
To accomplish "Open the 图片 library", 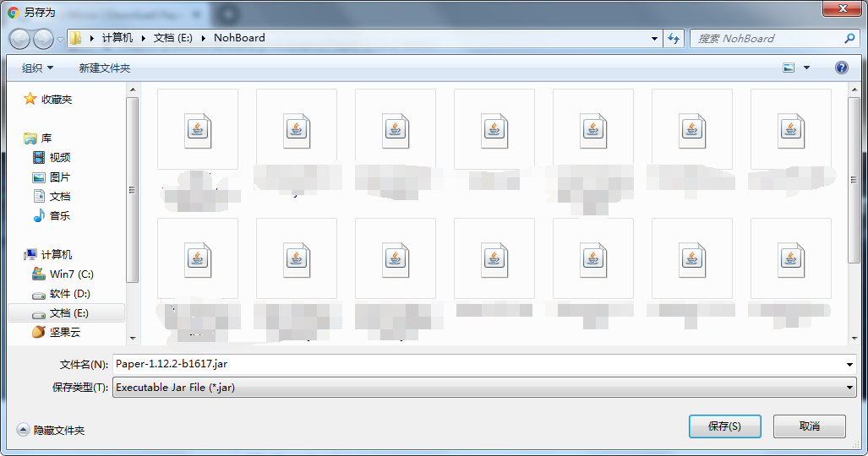I will click(52, 177).
